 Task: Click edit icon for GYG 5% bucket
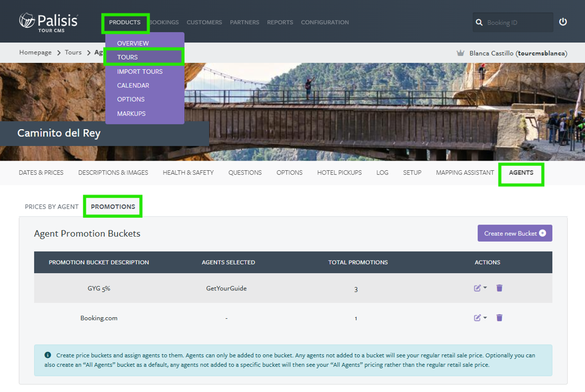[x=477, y=288]
